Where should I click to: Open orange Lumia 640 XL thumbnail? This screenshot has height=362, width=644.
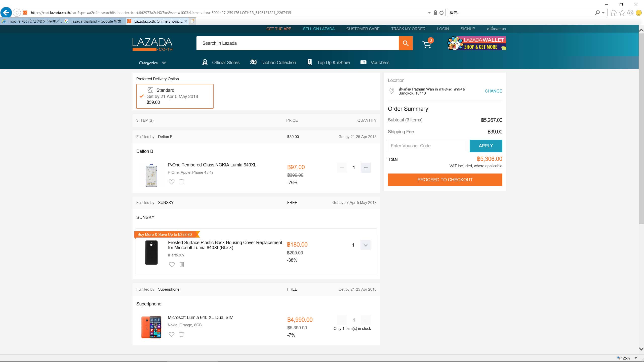(x=151, y=327)
